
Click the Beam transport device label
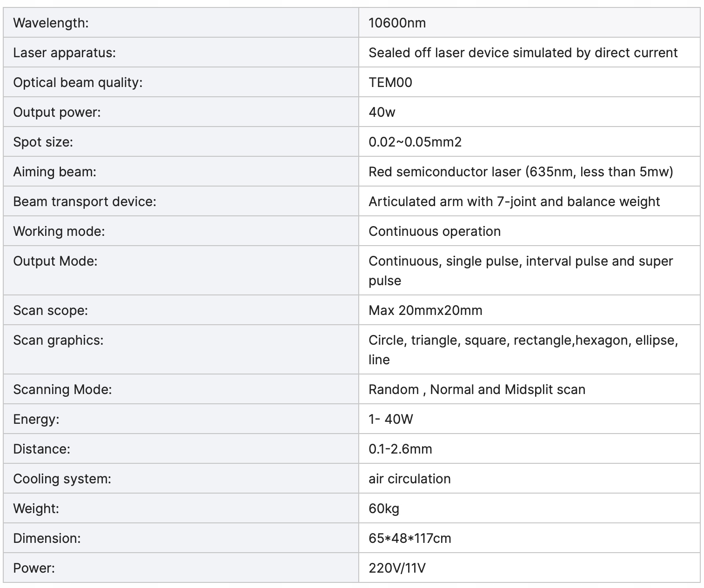pos(85,201)
